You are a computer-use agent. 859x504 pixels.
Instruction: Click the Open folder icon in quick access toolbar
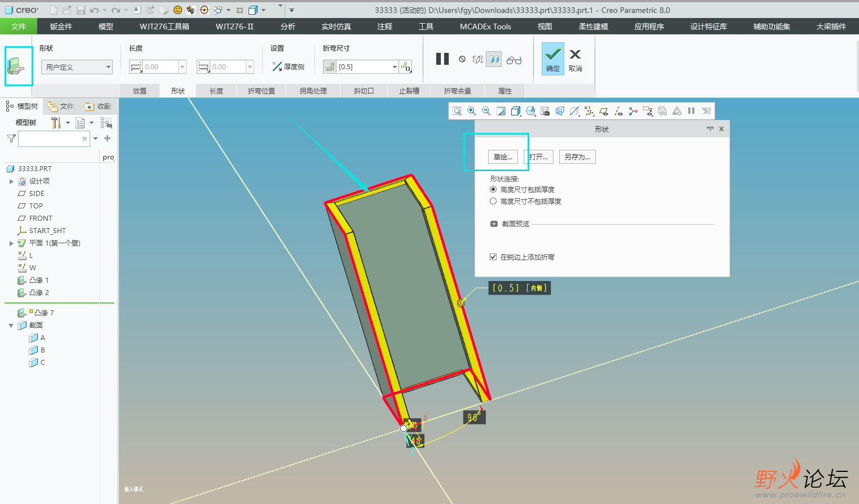tap(67, 10)
